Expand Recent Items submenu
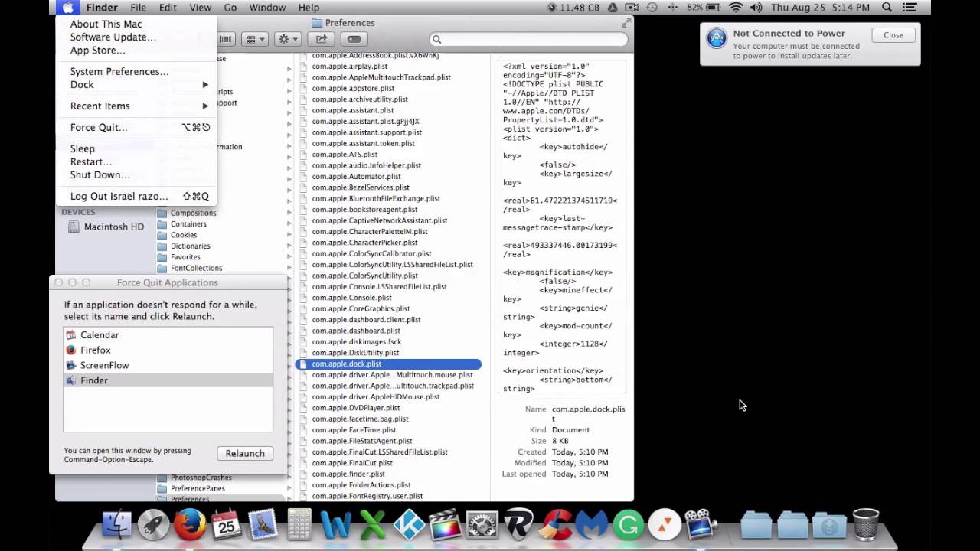 pos(136,106)
